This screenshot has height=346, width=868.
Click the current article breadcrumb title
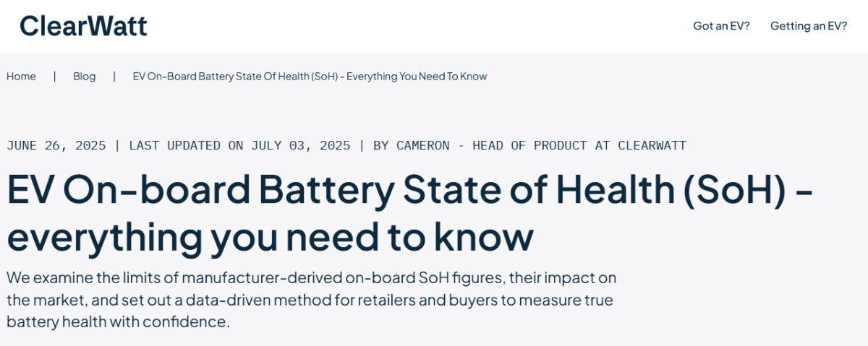(x=310, y=77)
